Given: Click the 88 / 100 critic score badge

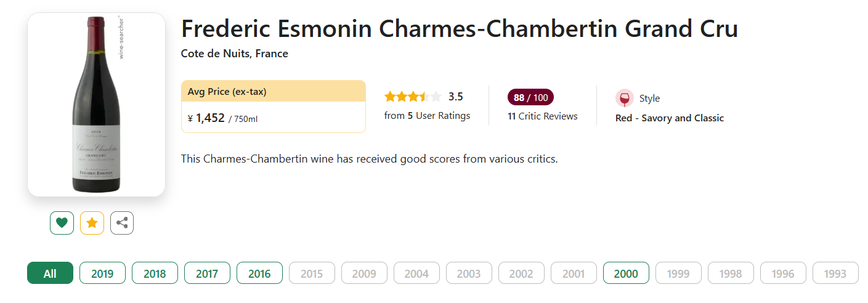Looking at the screenshot, I should (x=530, y=97).
